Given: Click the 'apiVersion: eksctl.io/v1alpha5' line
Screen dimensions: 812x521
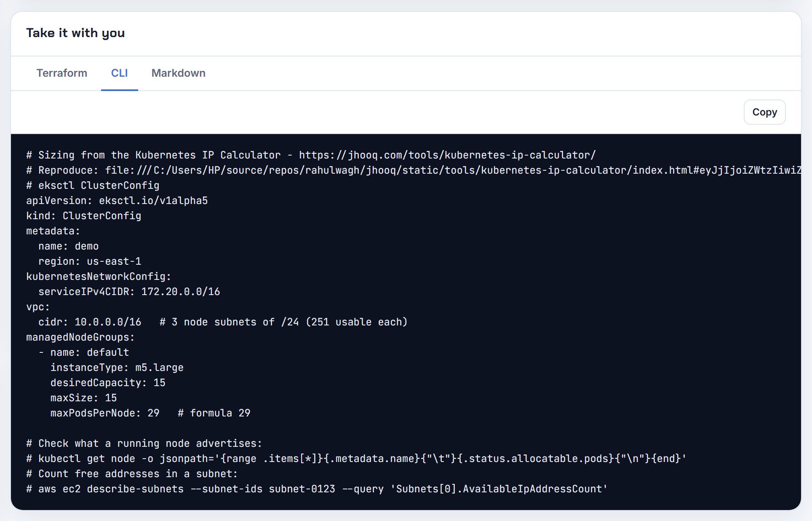Looking at the screenshot, I should (x=117, y=201).
